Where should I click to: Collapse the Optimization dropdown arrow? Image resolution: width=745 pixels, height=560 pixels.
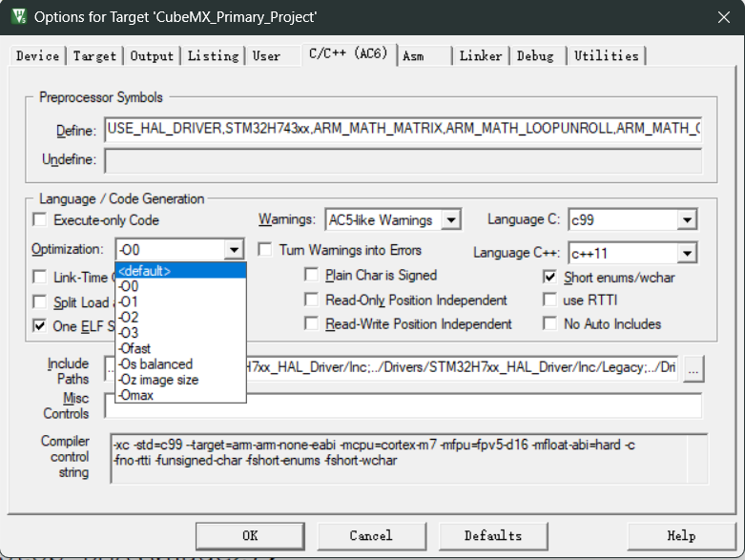pyautogui.click(x=234, y=250)
